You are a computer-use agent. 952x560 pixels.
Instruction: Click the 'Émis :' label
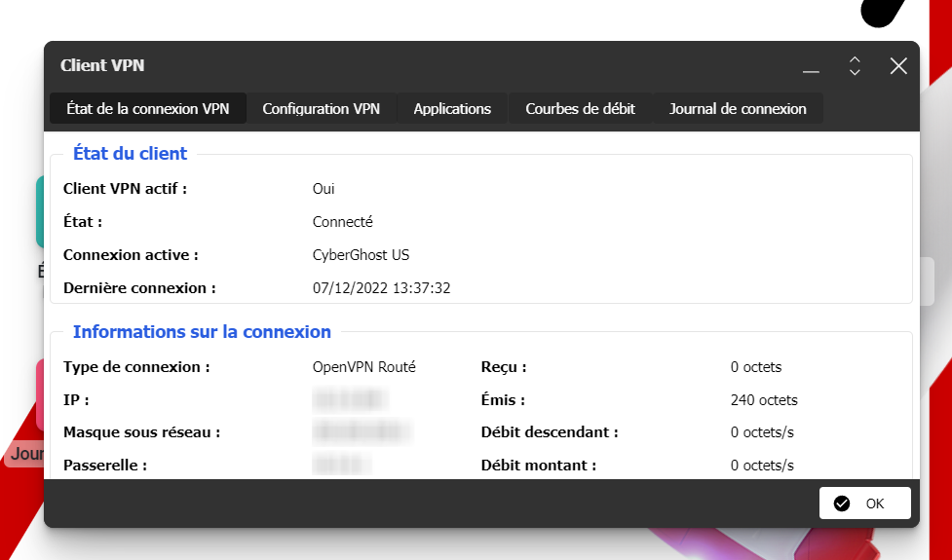[x=503, y=400]
